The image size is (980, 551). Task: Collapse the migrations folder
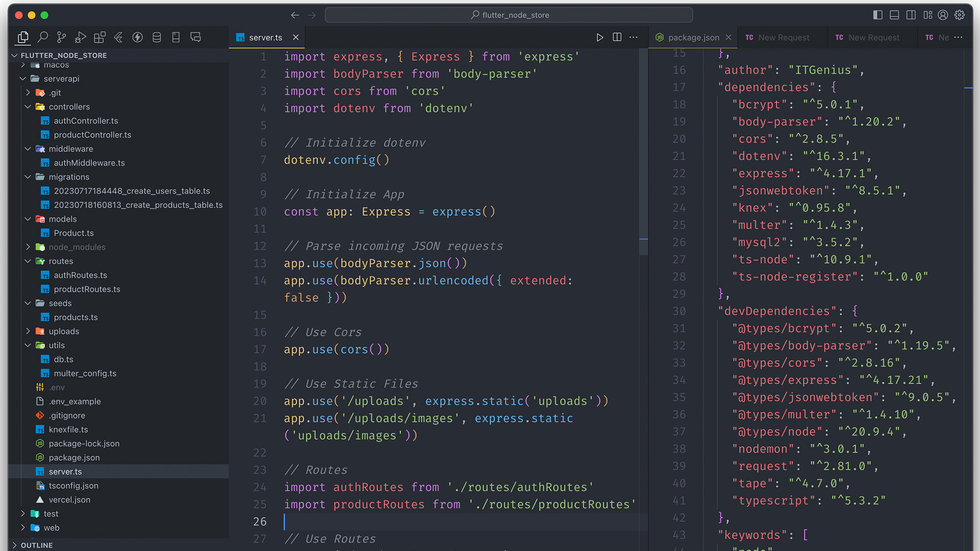pyautogui.click(x=28, y=177)
